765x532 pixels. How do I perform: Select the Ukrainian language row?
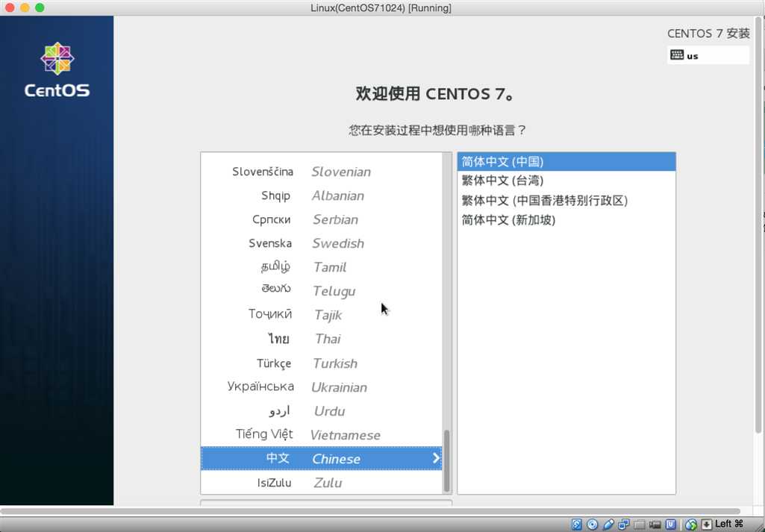[x=321, y=387]
